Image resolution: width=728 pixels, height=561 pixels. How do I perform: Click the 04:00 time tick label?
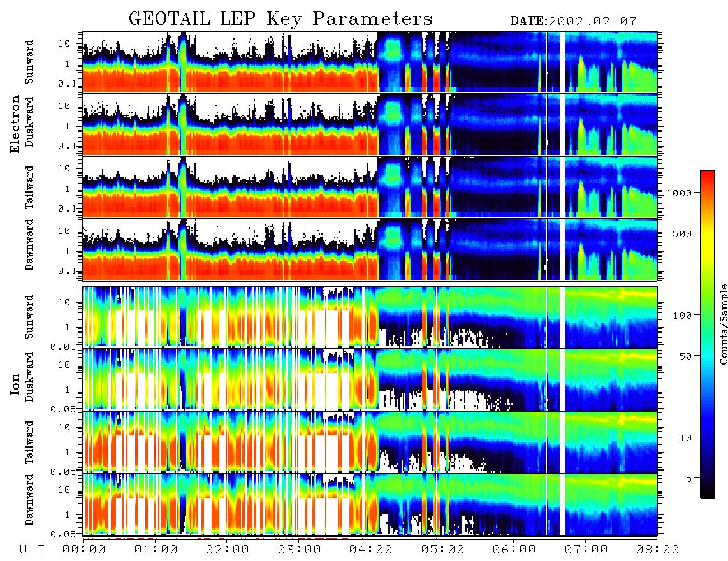tap(371, 550)
